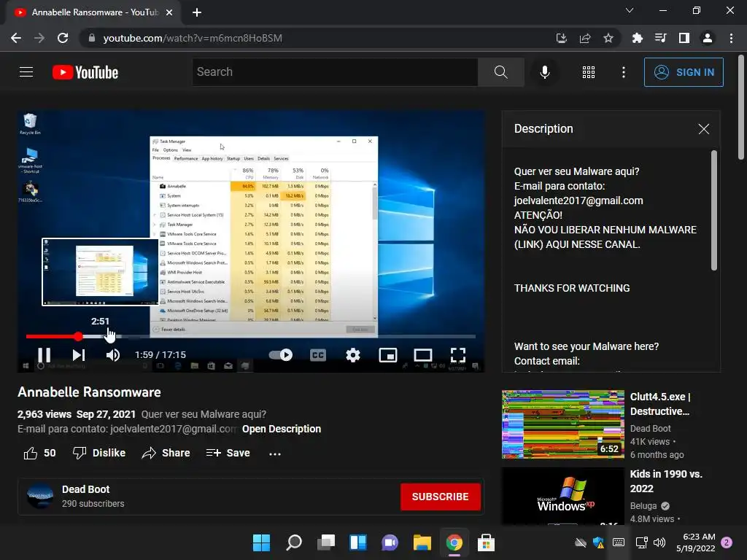The image size is (747, 560).
Task: Open Task View on taskbar
Action: (x=326, y=542)
